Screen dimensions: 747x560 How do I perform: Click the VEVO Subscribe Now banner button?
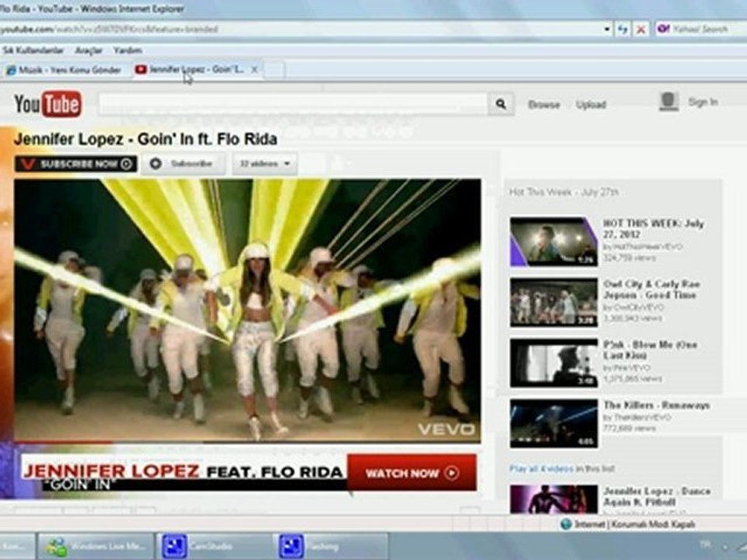pyautogui.click(x=75, y=164)
